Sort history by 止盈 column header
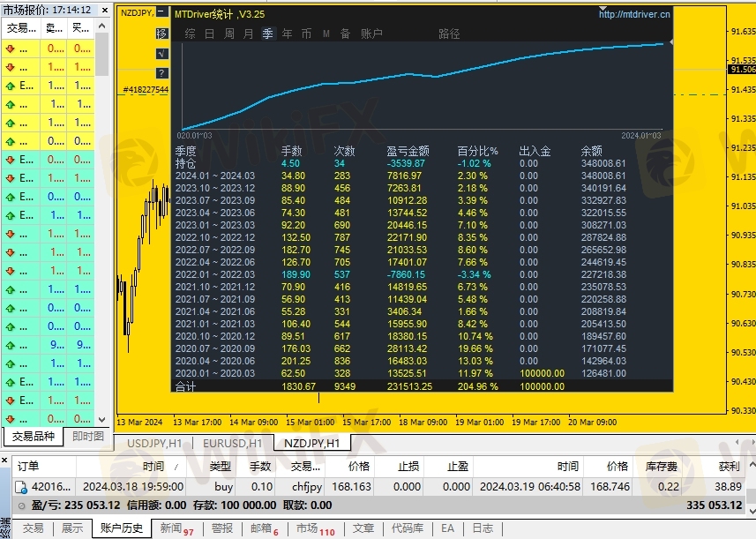The image size is (756, 539). 448,467
